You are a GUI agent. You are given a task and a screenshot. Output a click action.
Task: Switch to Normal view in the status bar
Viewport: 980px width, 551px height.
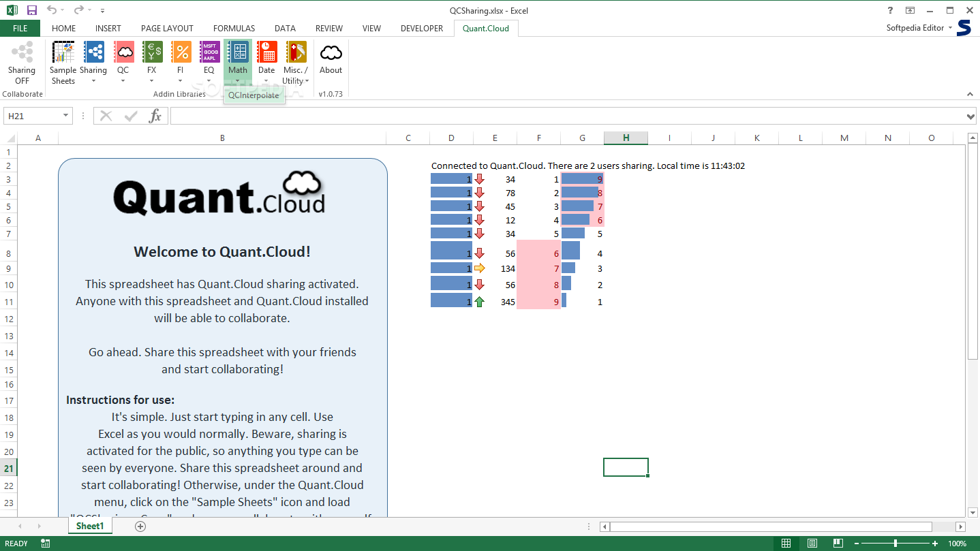coord(786,544)
